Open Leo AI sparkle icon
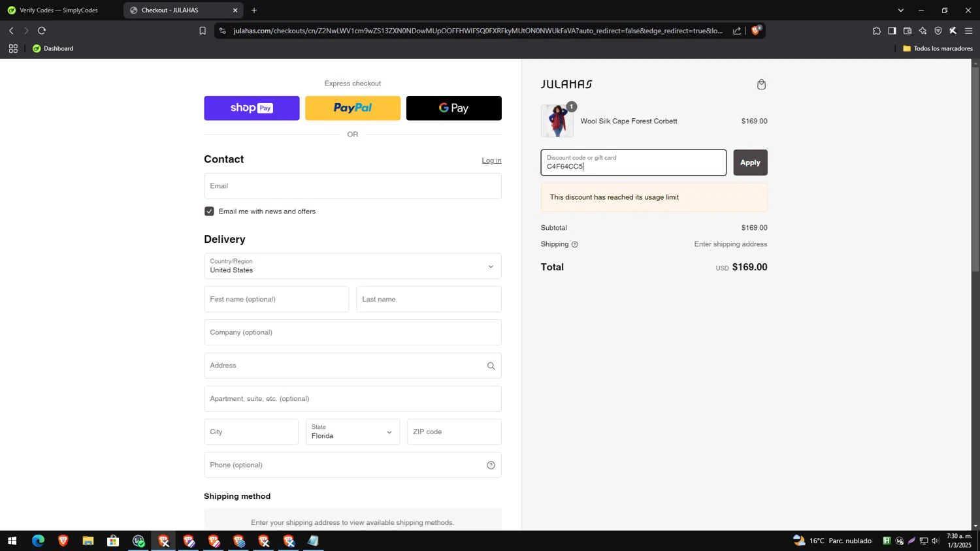This screenshot has height=551, width=980. click(923, 31)
